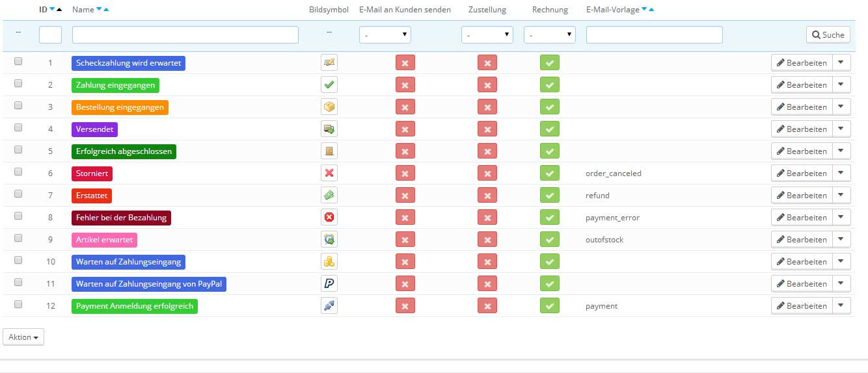Open Zustellung filter dropdown
Viewport: 868px width, 373px height.
487,34
